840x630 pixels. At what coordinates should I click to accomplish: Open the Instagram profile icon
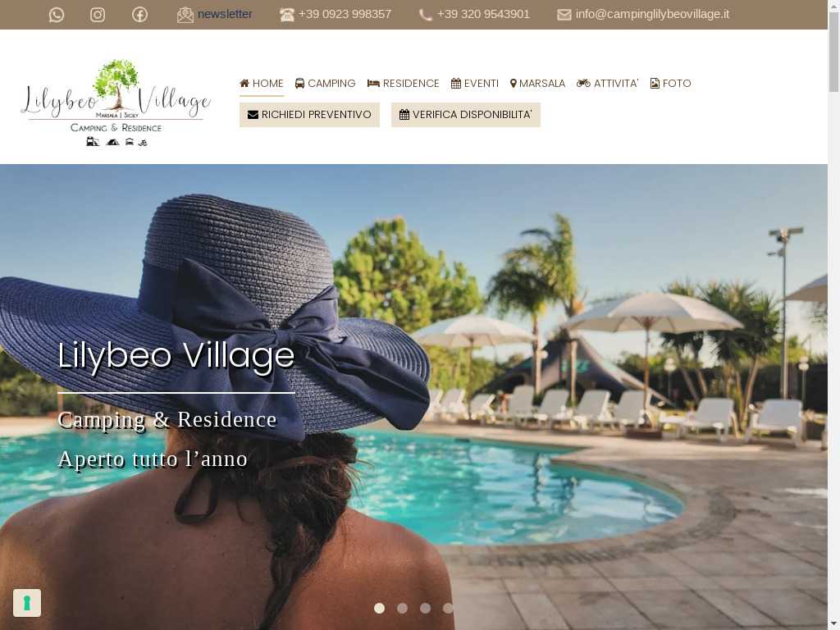[x=98, y=15]
